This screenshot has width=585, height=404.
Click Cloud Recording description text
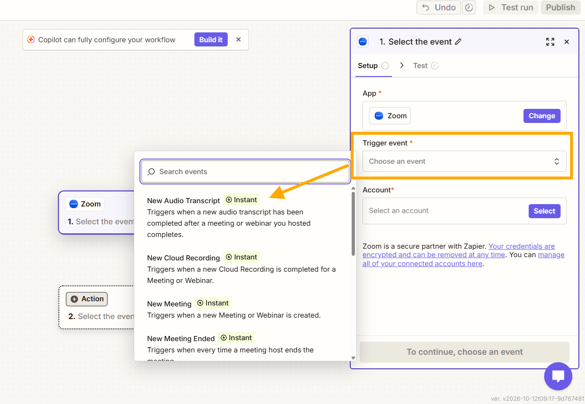click(241, 275)
